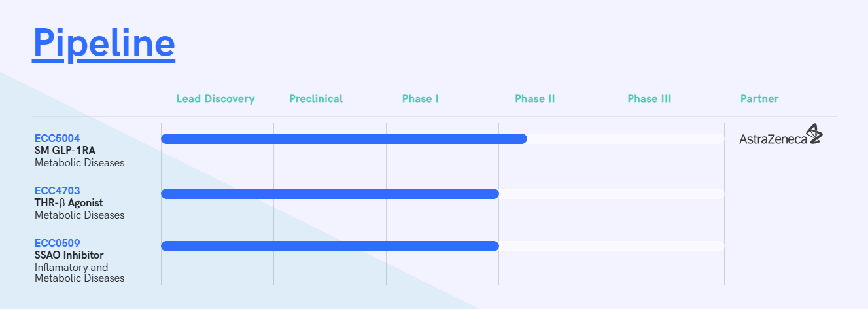Click the Phase II column header
868x309 pixels.
(534, 99)
